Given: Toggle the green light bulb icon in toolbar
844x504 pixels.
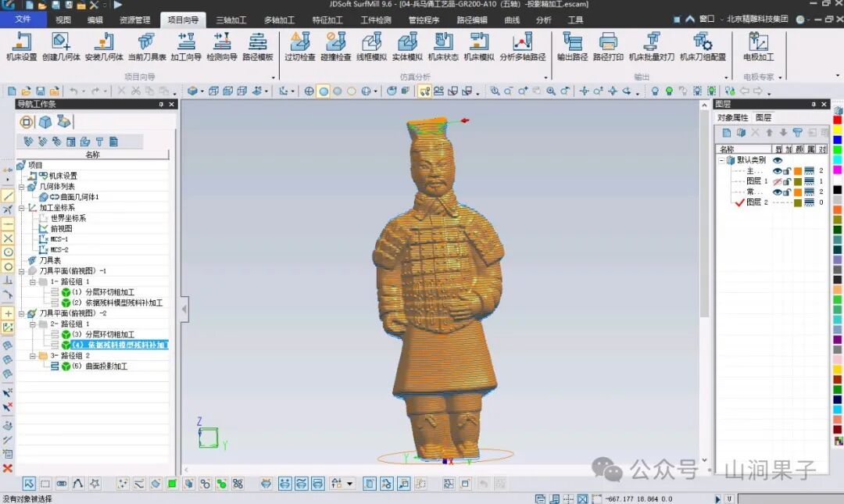Looking at the screenshot, I should (x=669, y=91).
